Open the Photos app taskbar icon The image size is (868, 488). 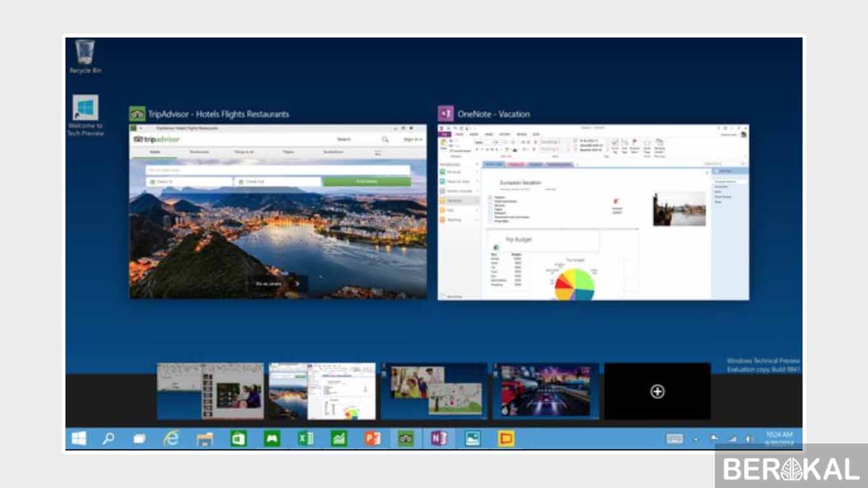click(473, 438)
